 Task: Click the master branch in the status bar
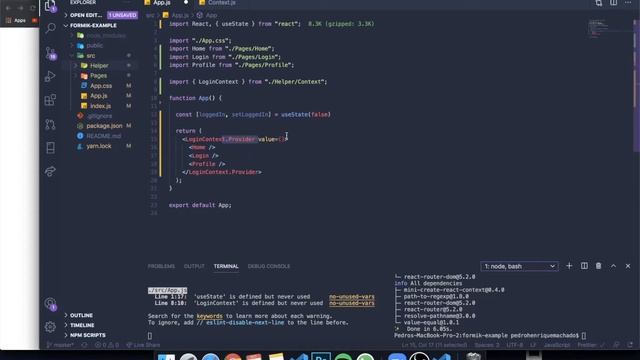[x=60, y=345]
